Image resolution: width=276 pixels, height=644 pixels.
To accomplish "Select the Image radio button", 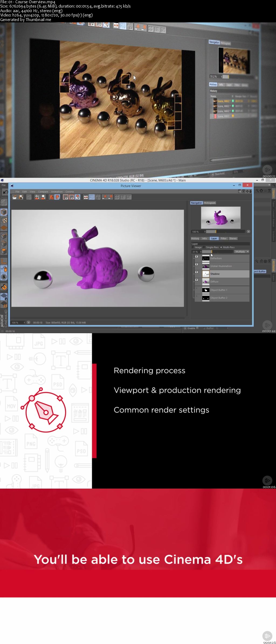I will point(193,247).
